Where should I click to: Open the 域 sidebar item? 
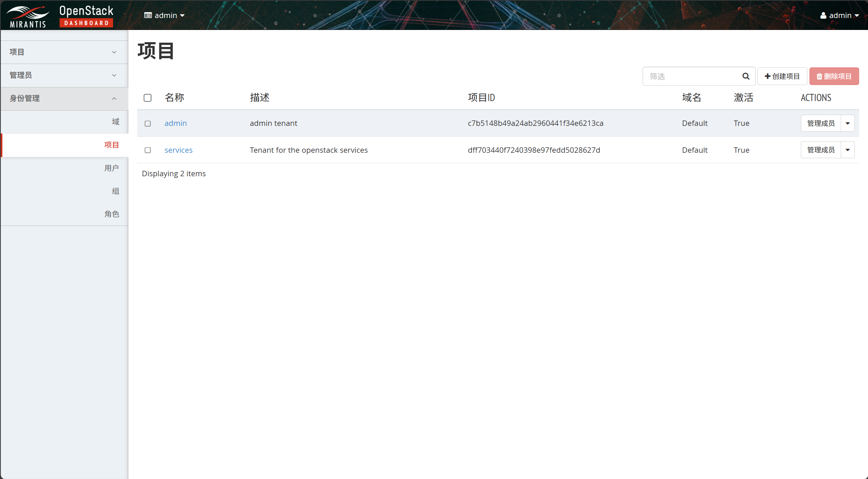click(x=115, y=122)
